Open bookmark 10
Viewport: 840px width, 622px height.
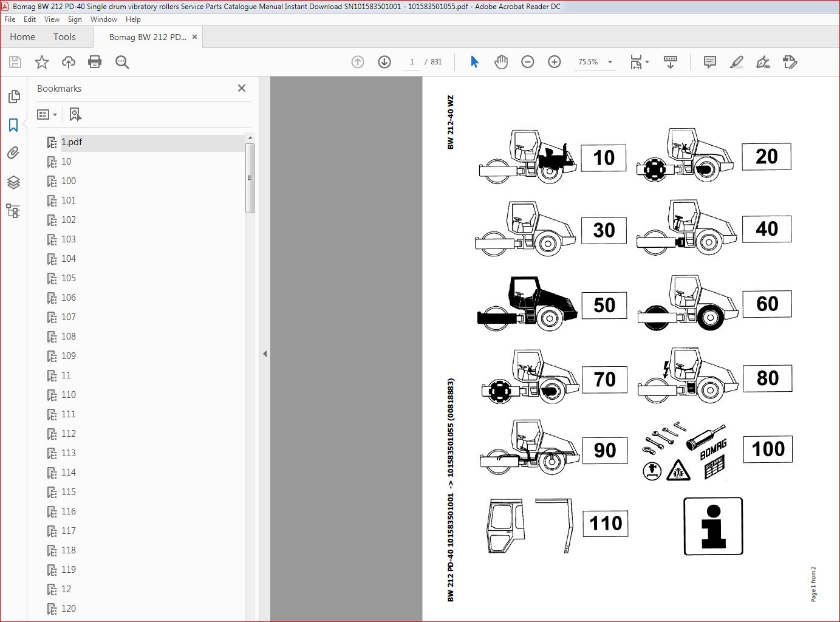[x=66, y=162]
